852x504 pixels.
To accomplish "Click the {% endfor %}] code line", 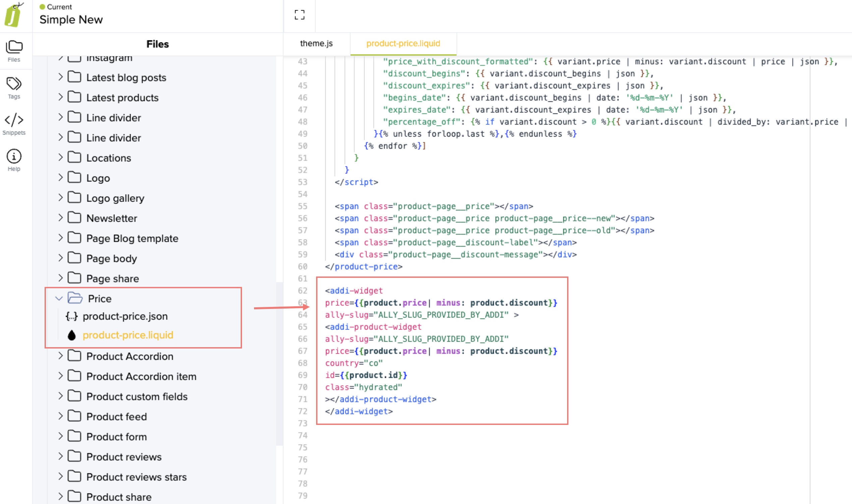I will pyautogui.click(x=395, y=146).
